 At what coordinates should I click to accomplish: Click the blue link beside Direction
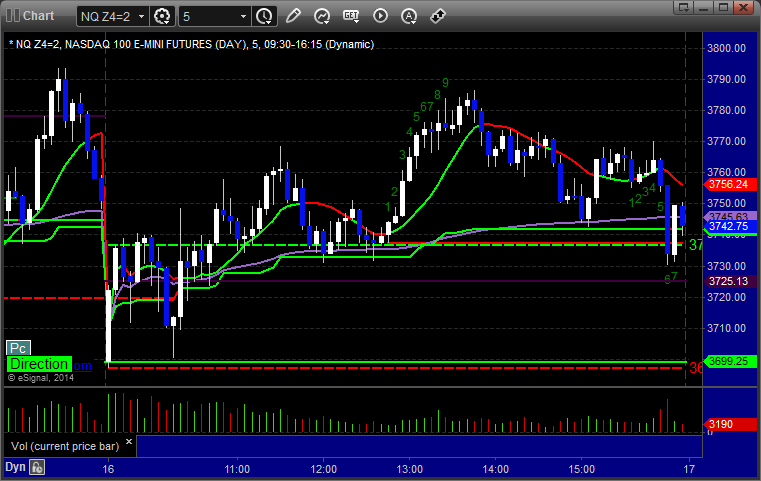point(83,365)
